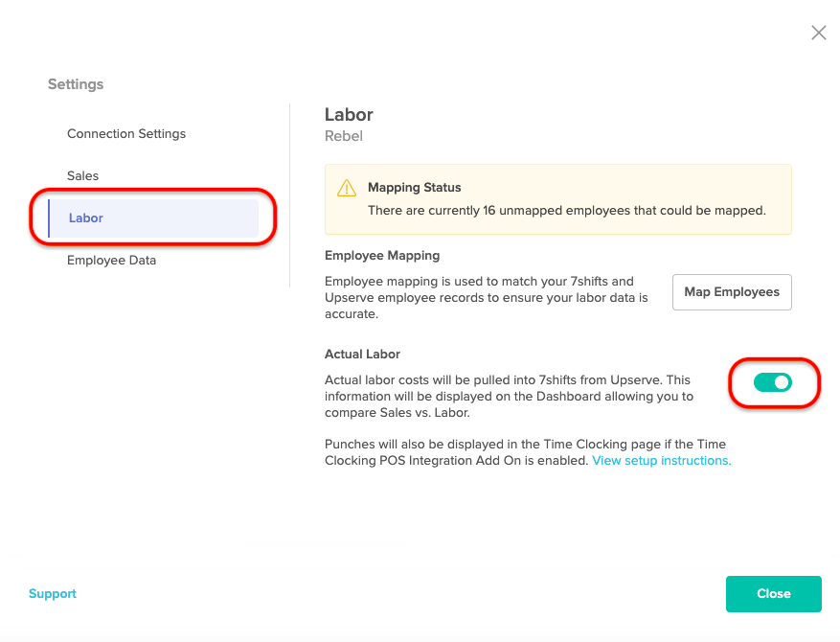Click the Labor page title
Screen dimensions: 840x642
(349, 115)
